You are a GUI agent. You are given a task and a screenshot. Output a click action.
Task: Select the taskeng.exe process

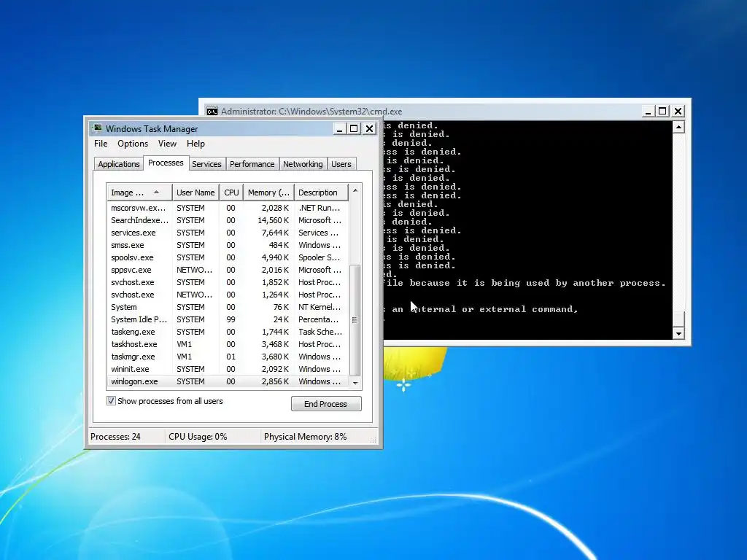pos(228,332)
